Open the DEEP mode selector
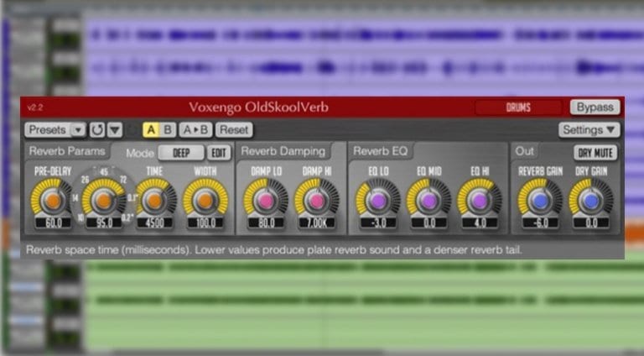 (x=181, y=153)
